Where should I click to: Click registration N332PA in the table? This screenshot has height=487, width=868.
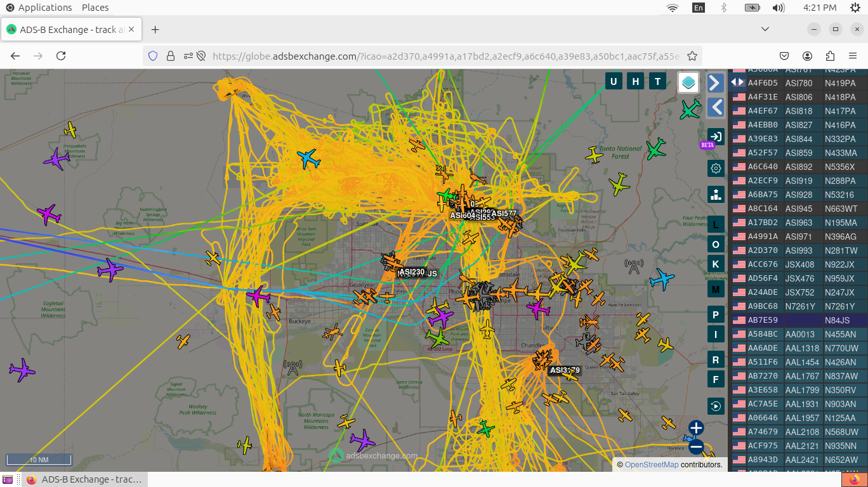click(x=840, y=139)
